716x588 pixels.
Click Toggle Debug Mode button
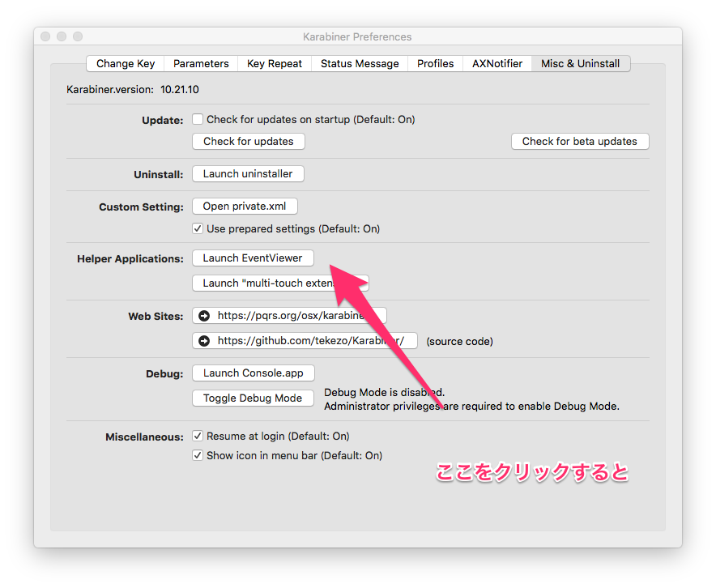tap(253, 398)
